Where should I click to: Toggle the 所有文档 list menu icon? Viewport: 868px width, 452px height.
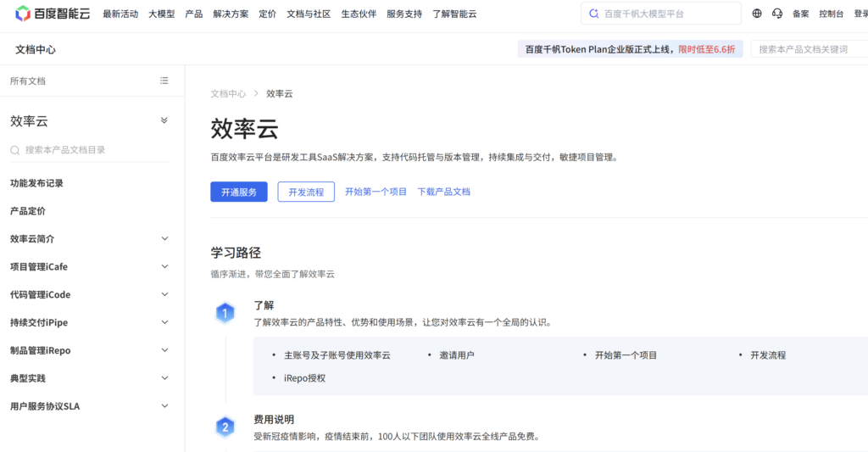pyautogui.click(x=164, y=81)
